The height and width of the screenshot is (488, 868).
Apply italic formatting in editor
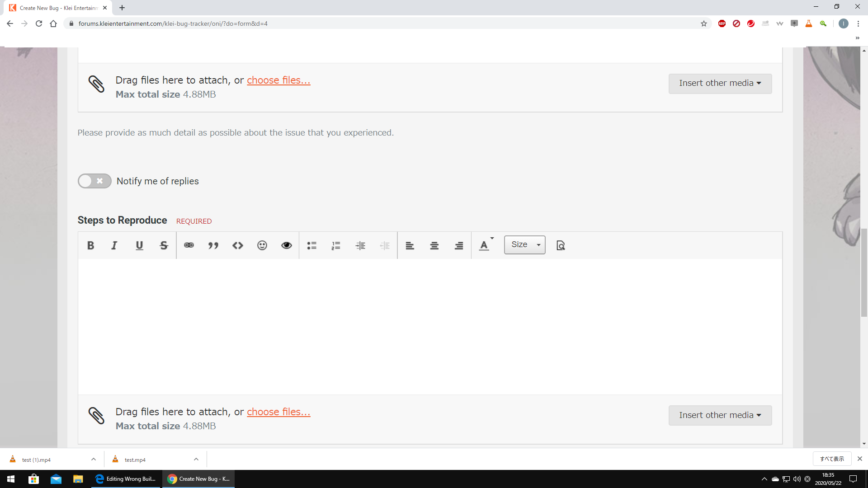[114, 245]
